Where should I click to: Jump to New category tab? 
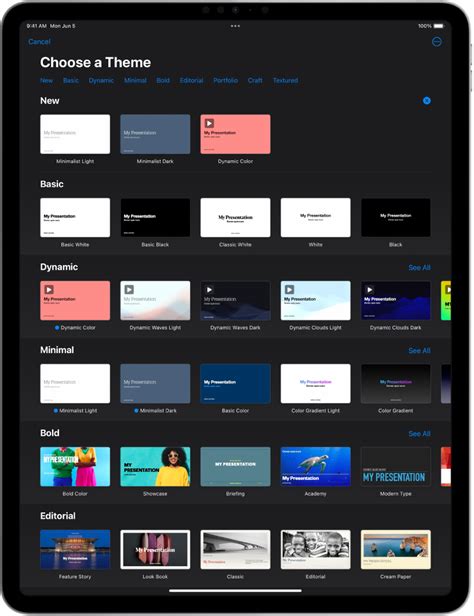pyautogui.click(x=46, y=81)
